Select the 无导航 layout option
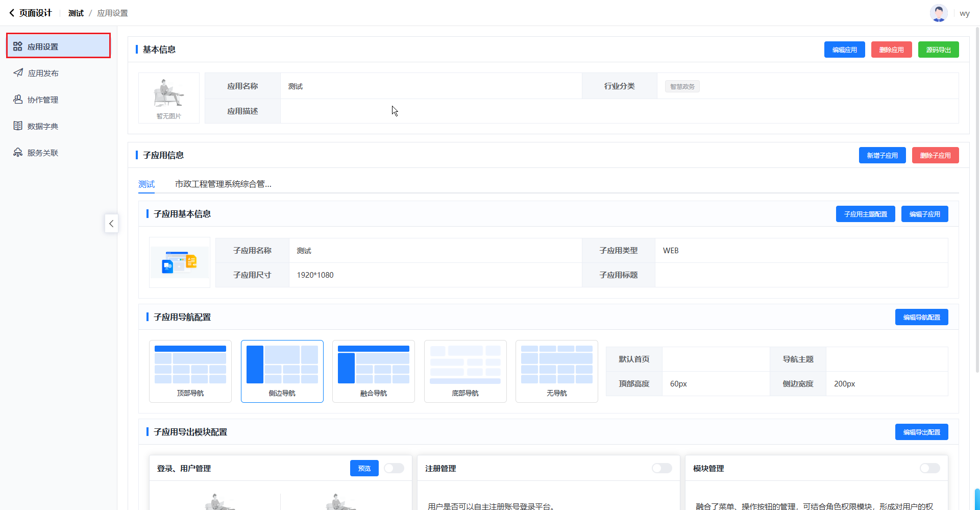 (x=556, y=371)
